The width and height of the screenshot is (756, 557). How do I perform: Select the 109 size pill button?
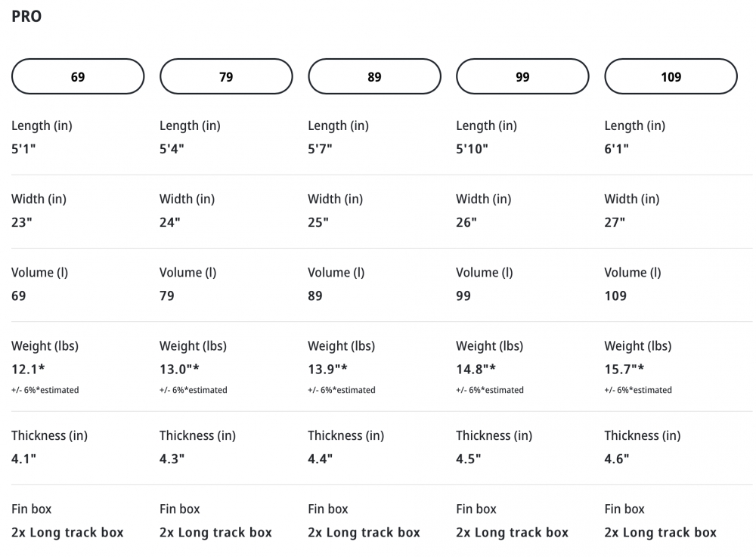point(671,76)
